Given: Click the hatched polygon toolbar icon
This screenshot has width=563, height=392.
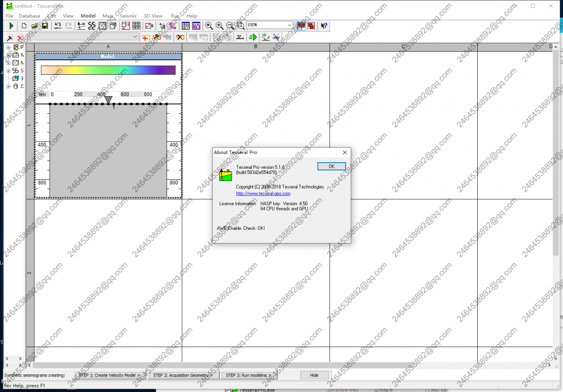Looking at the screenshot, I should [x=103, y=26].
